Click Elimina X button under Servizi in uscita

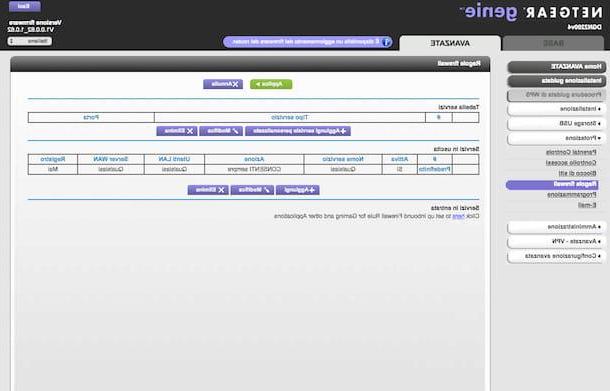point(208,190)
